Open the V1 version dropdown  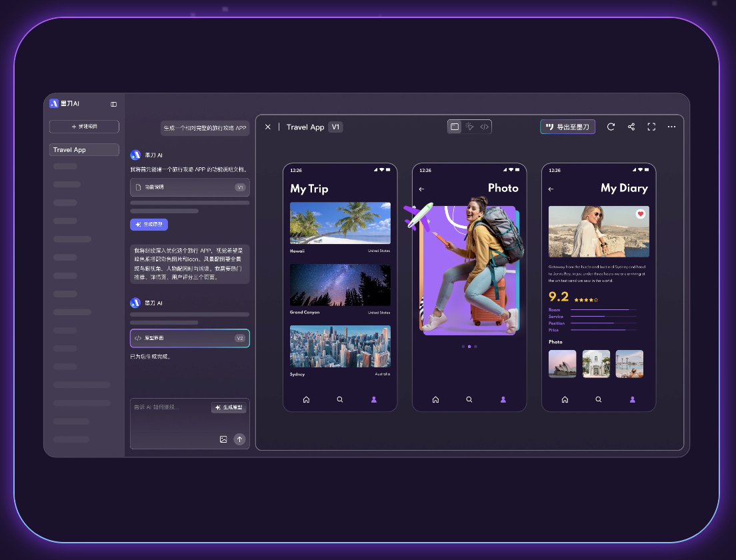click(x=335, y=127)
